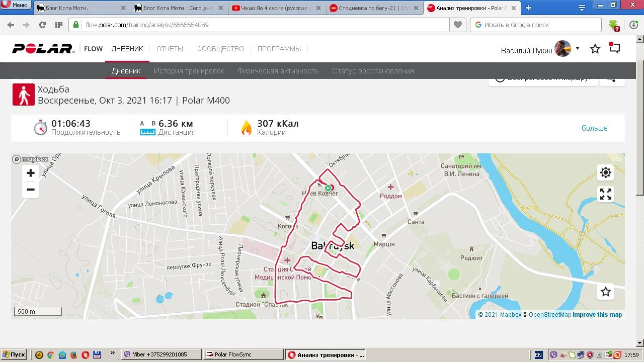The height and width of the screenshot is (362, 644).
Task: Switch keyboard language EN indicator
Action: (x=538, y=354)
